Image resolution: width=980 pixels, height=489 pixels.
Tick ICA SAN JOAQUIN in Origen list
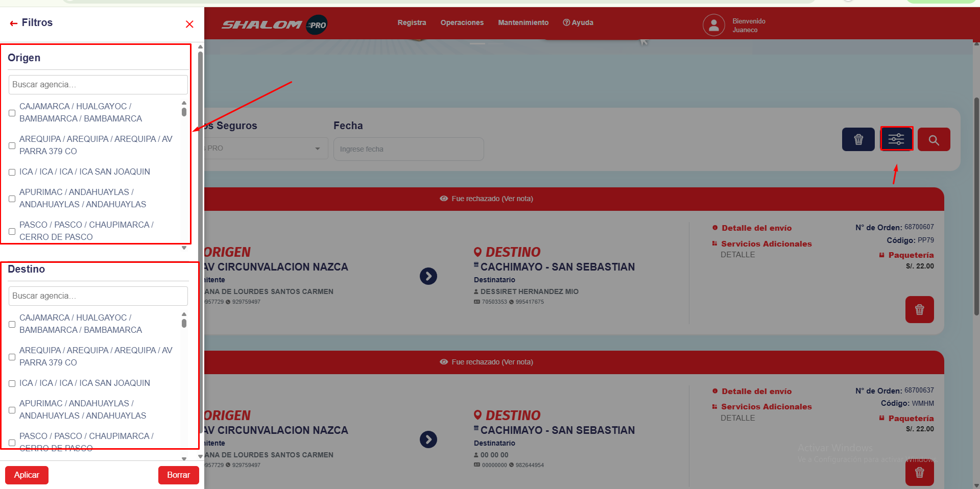click(x=12, y=173)
